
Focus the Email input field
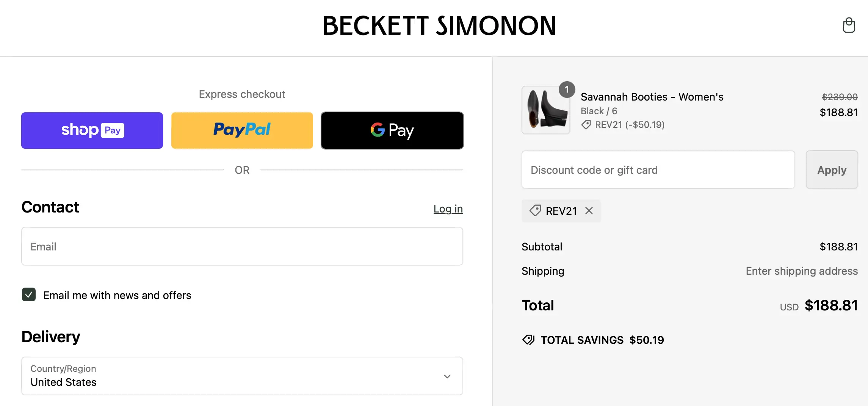click(242, 246)
